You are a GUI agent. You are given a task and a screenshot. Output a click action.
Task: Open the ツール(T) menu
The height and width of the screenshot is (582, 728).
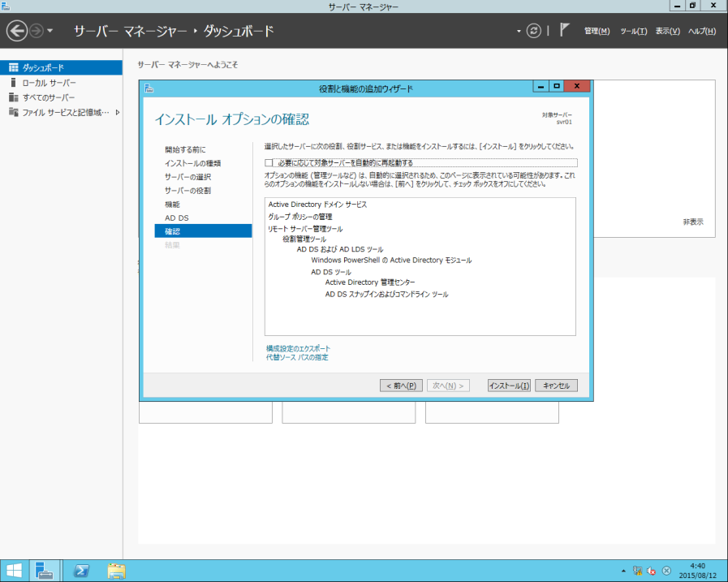(634, 31)
